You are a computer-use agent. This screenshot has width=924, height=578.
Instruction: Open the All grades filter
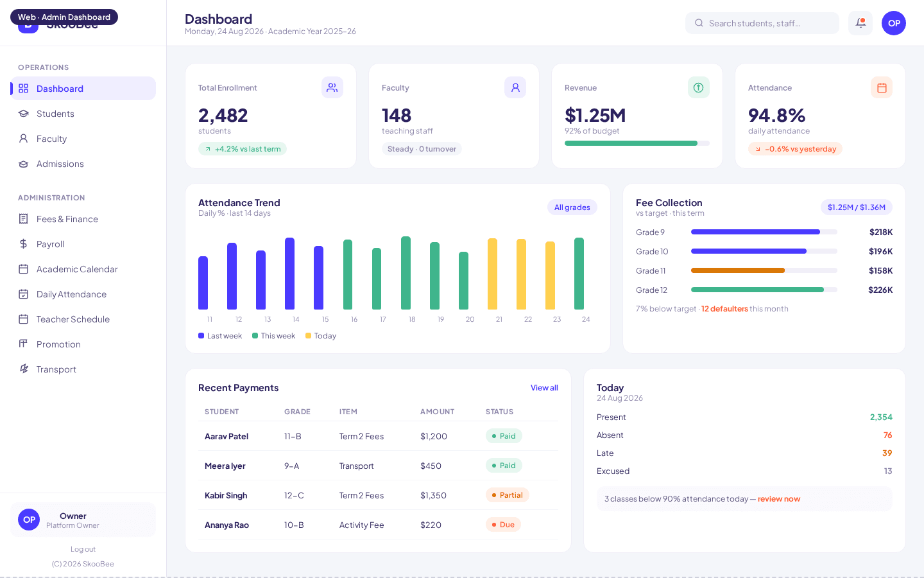pos(572,207)
